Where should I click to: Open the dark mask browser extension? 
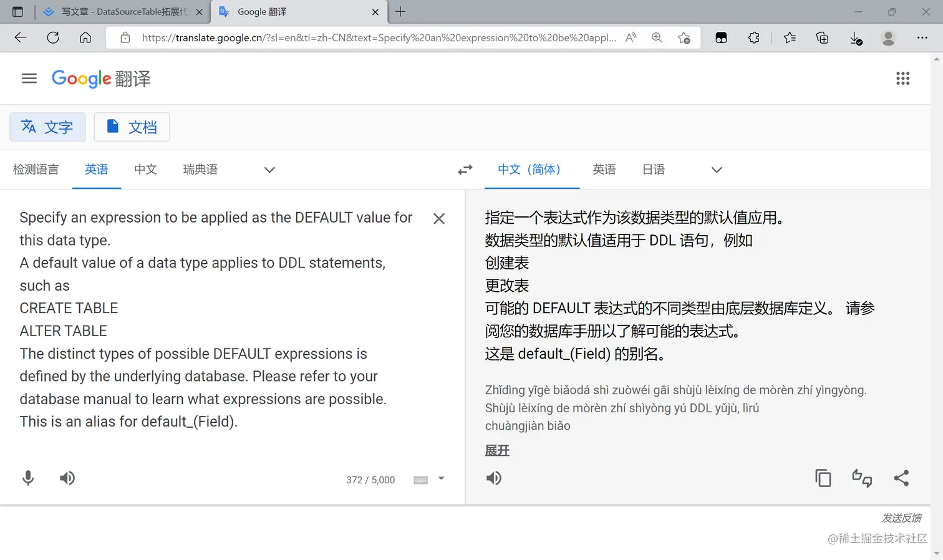[x=721, y=37]
